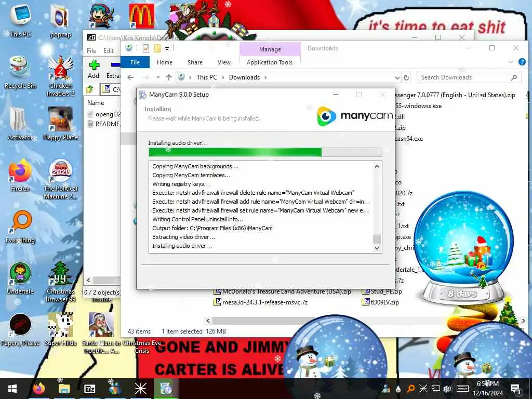The width and height of the screenshot is (532, 399).
Task: Open notification center in taskbar
Action: 516,389
